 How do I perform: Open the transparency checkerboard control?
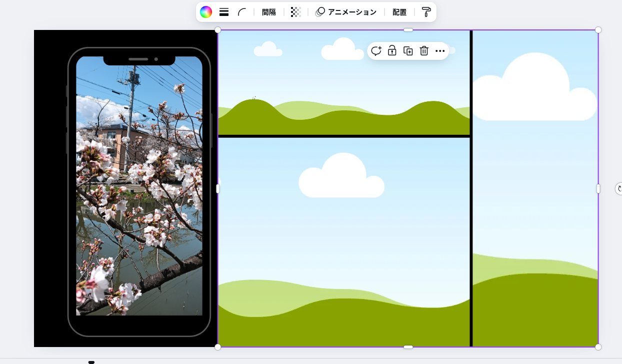click(x=296, y=12)
